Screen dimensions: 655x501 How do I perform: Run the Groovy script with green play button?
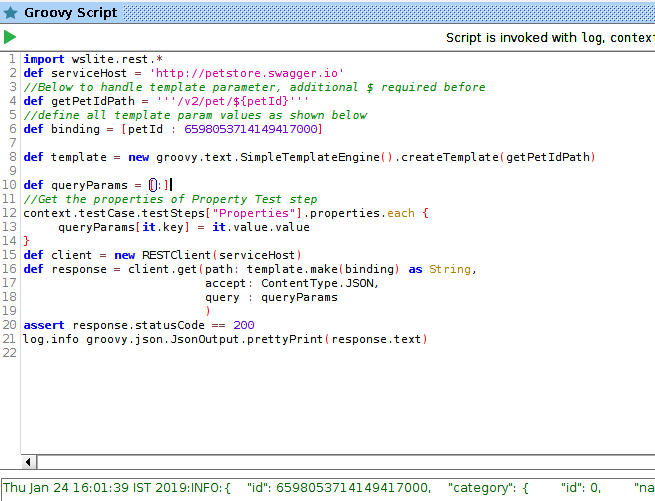click(x=10, y=37)
